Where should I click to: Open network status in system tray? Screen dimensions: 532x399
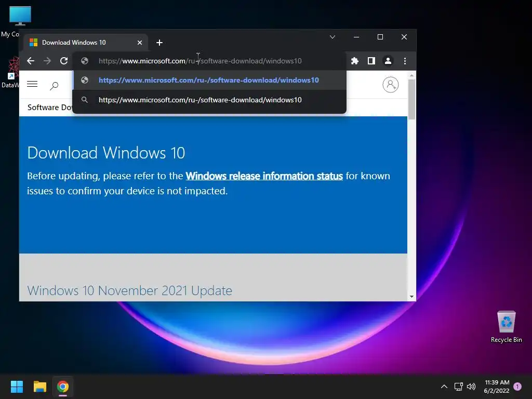point(459,387)
